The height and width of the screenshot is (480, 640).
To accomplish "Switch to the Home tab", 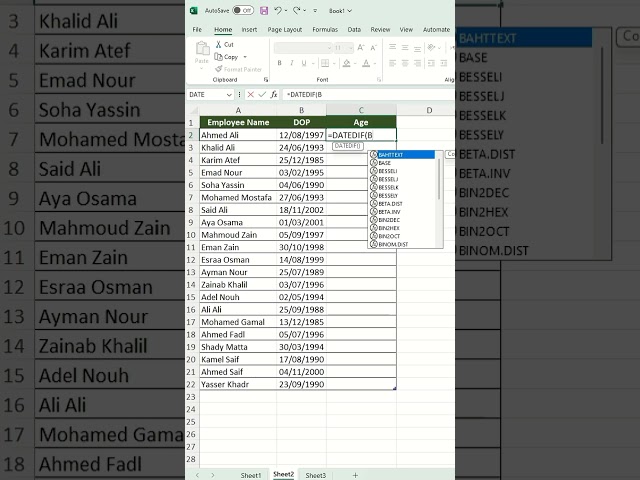I will point(223,29).
